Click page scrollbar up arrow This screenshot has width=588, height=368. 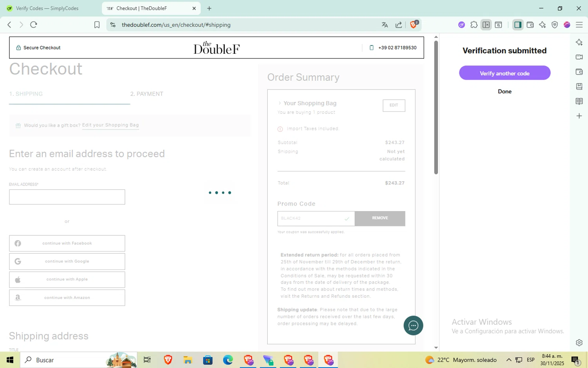tap(436, 37)
